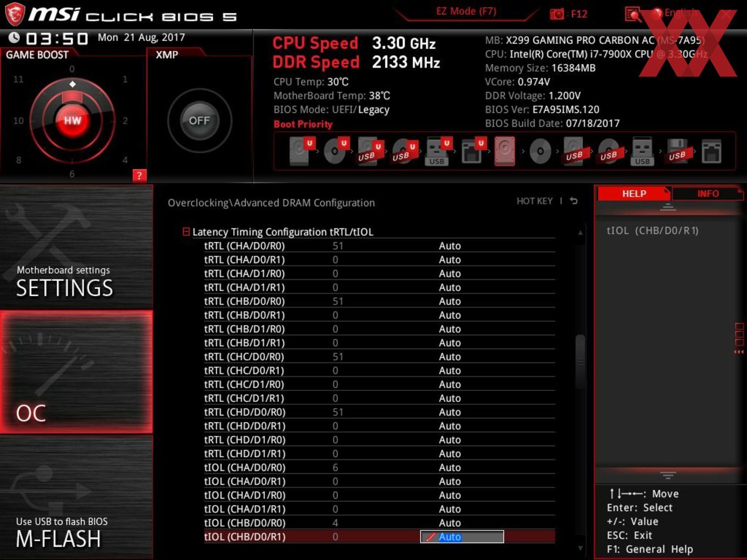
Task: Set the Auto field of tIOL (CHB/D0/R0)
Action: pyautogui.click(x=450, y=523)
